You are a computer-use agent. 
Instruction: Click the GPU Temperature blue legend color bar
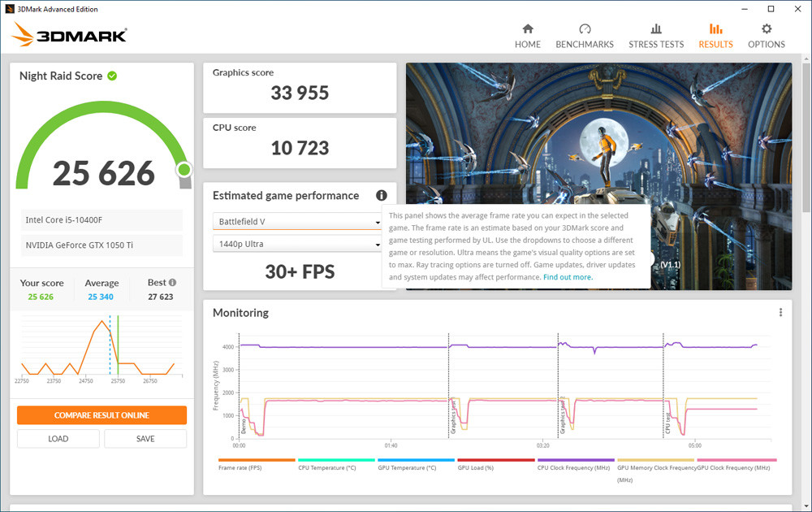(x=416, y=460)
